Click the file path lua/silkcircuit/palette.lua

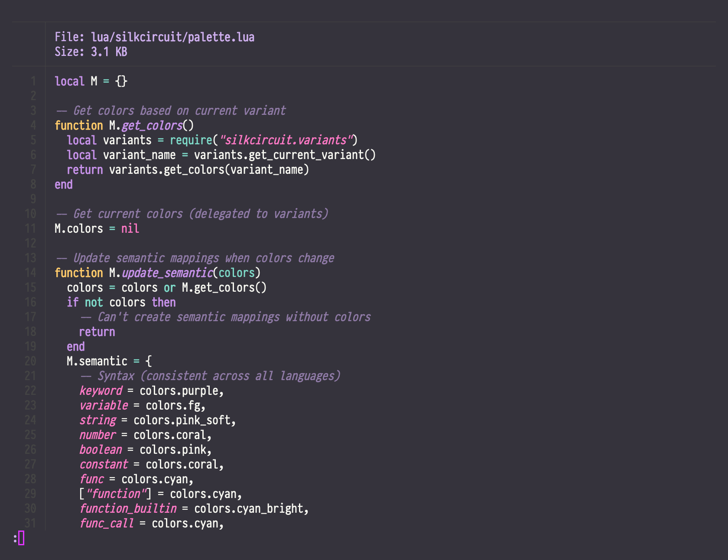click(x=172, y=37)
